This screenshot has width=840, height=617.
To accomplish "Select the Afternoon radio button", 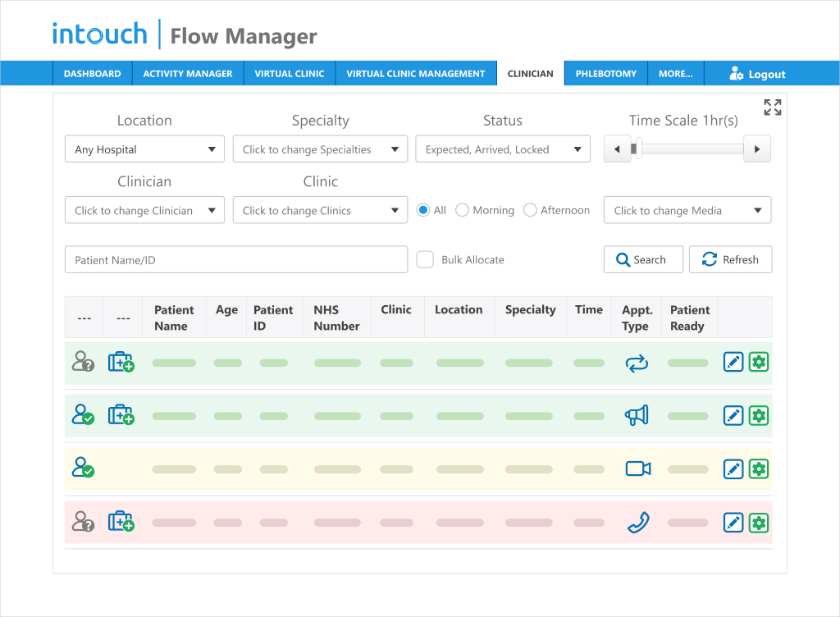I will [532, 210].
